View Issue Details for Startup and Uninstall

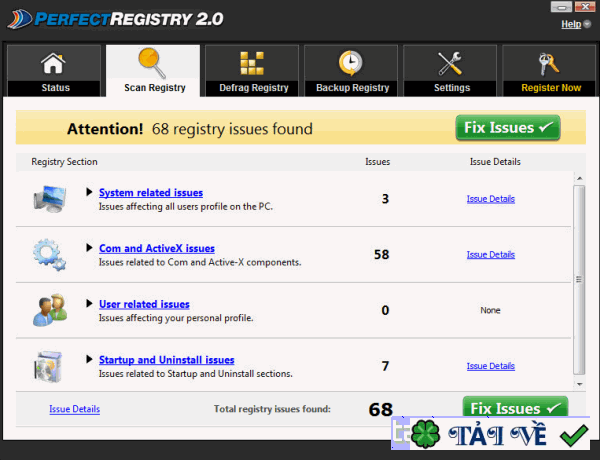pos(491,366)
